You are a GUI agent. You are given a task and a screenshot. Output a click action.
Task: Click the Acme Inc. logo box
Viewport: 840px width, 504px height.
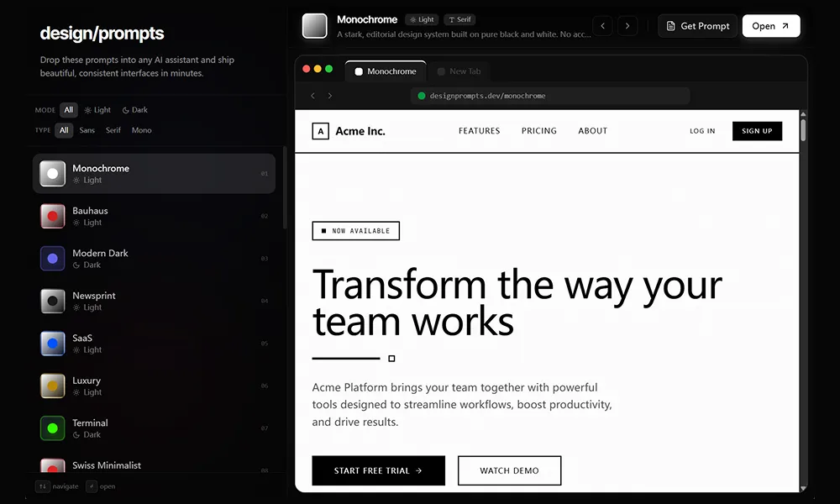(320, 131)
